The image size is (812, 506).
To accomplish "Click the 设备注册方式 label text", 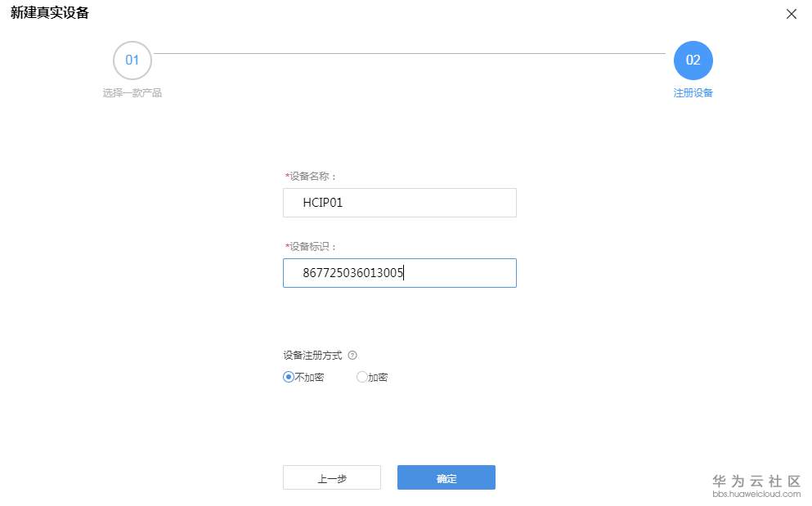I will tap(312, 356).
